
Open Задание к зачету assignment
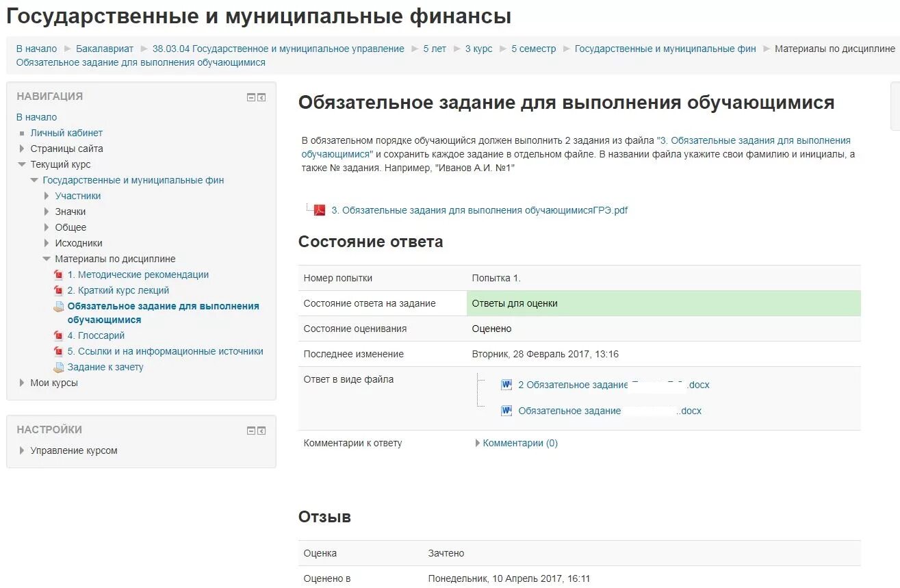coord(105,367)
